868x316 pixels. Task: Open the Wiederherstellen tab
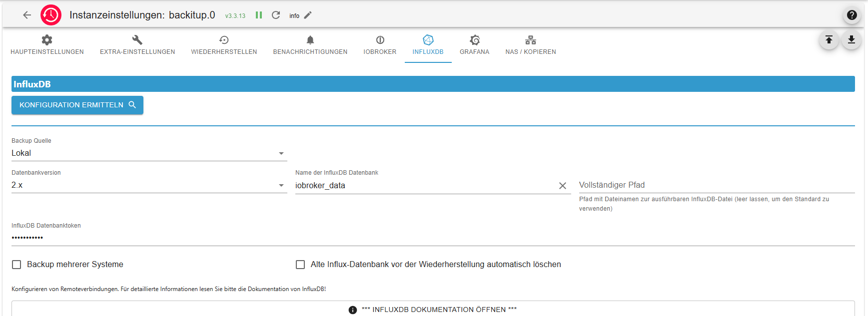coord(224,45)
